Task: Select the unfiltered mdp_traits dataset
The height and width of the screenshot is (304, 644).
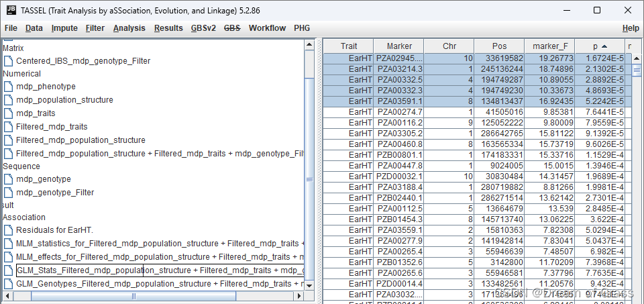Action: pos(36,113)
